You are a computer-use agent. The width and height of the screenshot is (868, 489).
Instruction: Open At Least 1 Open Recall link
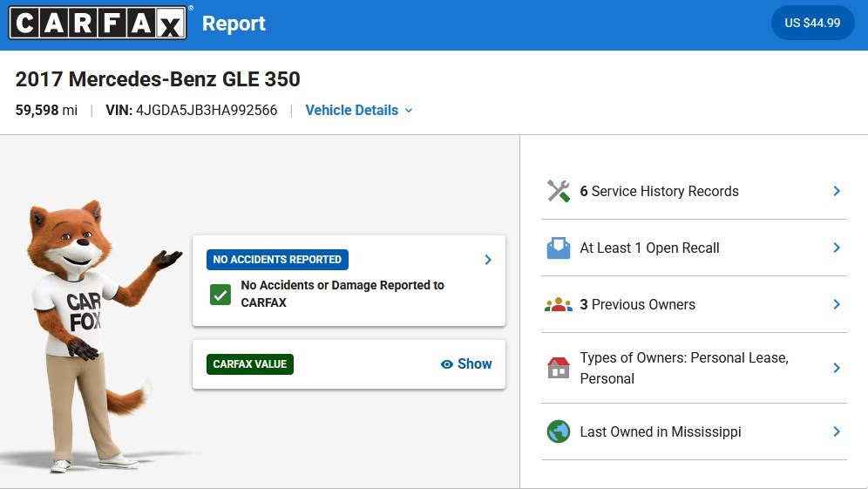694,248
